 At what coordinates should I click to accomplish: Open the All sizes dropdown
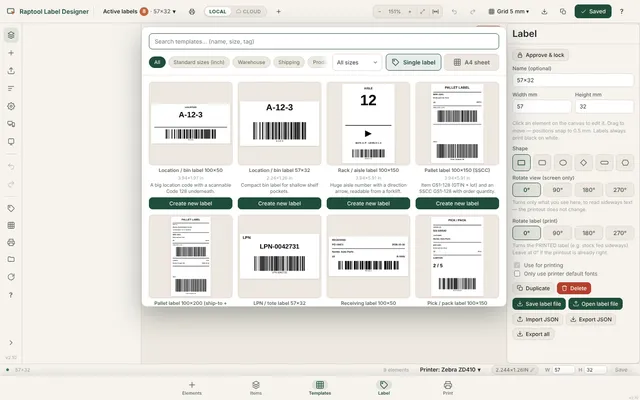click(x=357, y=62)
